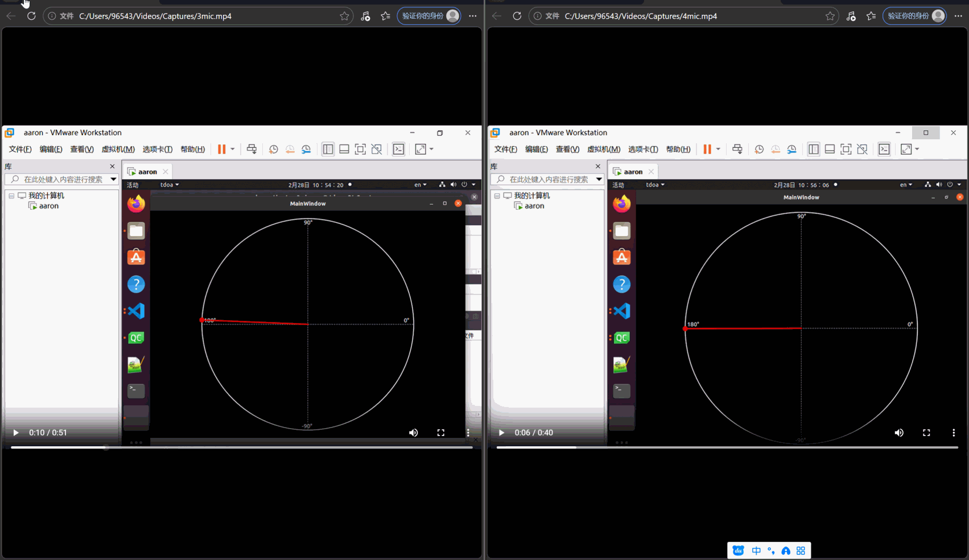Viewport: 969px width, 560px height.
Task: Add 4mic.mp4 page to favorites star
Action: pyautogui.click(x=830, y=16)
